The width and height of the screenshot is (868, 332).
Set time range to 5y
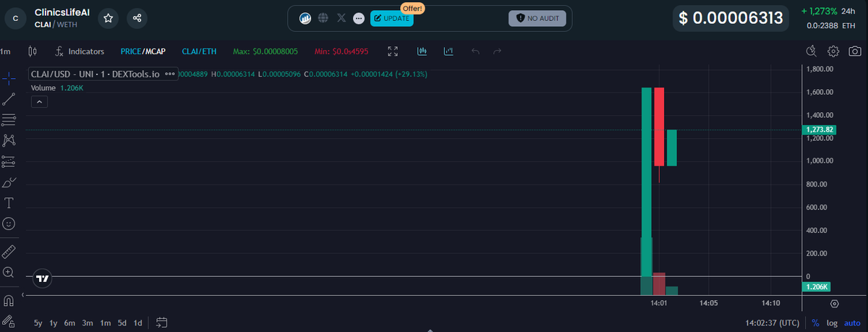pos(38,323)
